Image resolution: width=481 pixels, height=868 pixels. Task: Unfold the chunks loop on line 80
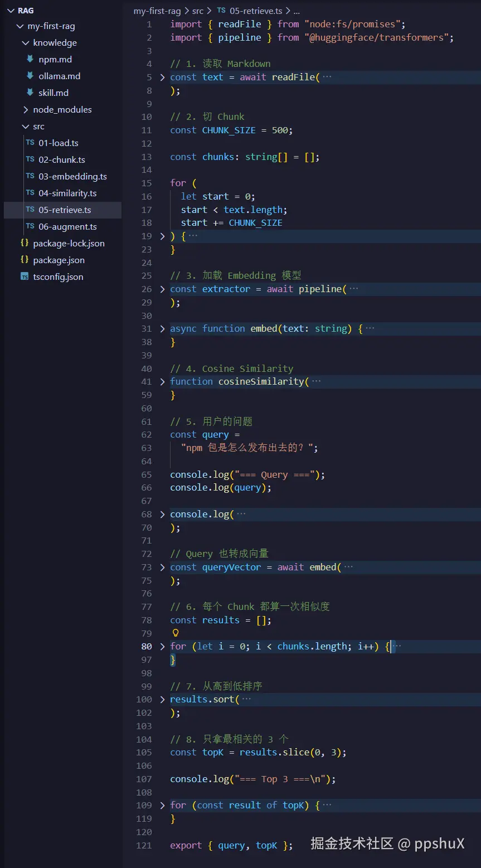(162, 647)
